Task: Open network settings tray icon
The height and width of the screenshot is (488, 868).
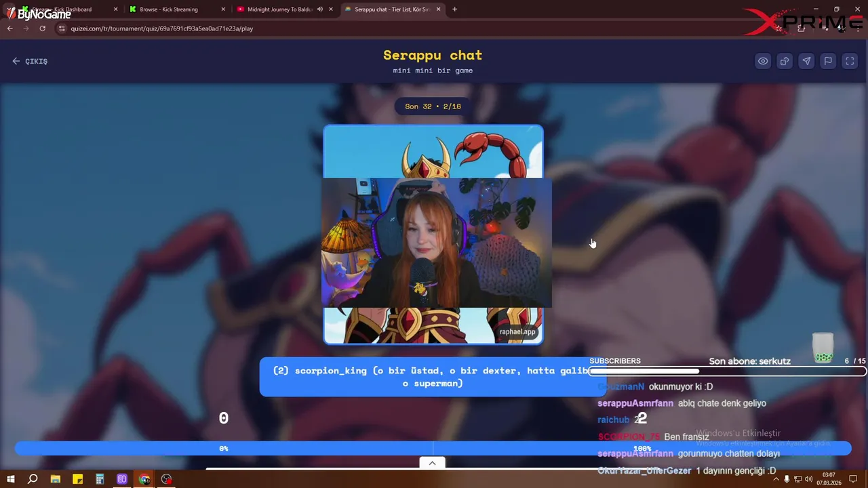Action: click(x=797, y=479)
